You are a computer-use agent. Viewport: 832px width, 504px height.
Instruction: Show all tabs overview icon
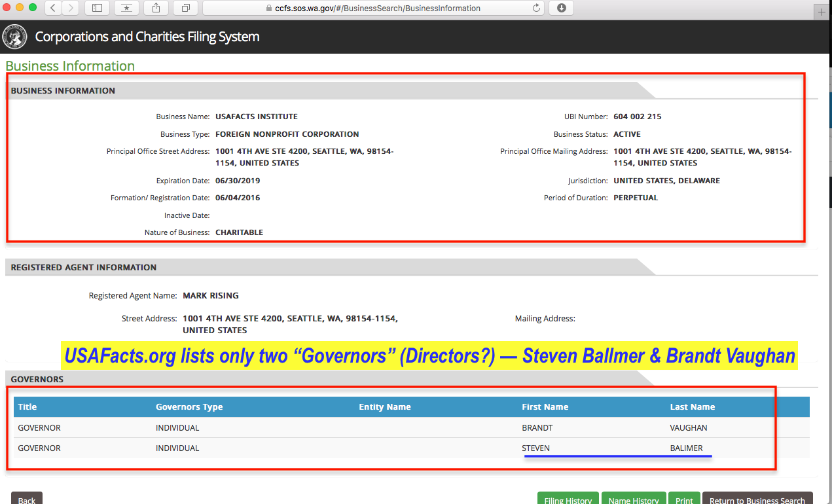186,8
